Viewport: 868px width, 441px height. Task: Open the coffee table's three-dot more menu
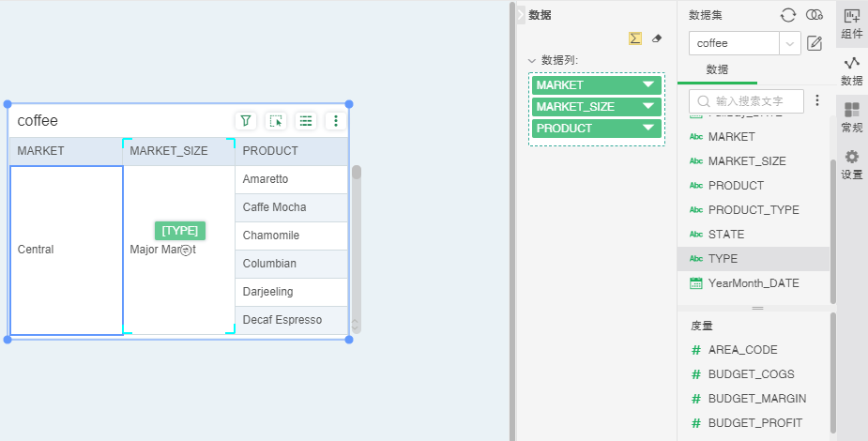(336, 121)
